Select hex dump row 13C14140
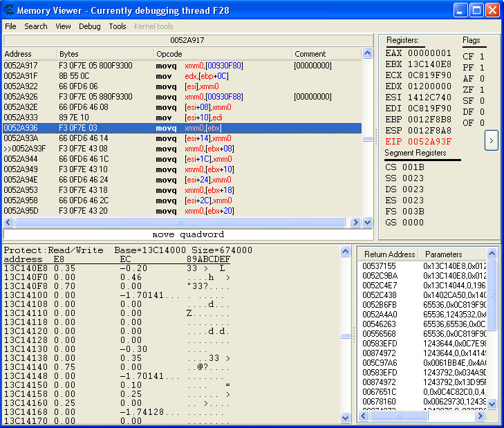The width and height of the screenshot is (504, 428). click(x=118, y=367)
